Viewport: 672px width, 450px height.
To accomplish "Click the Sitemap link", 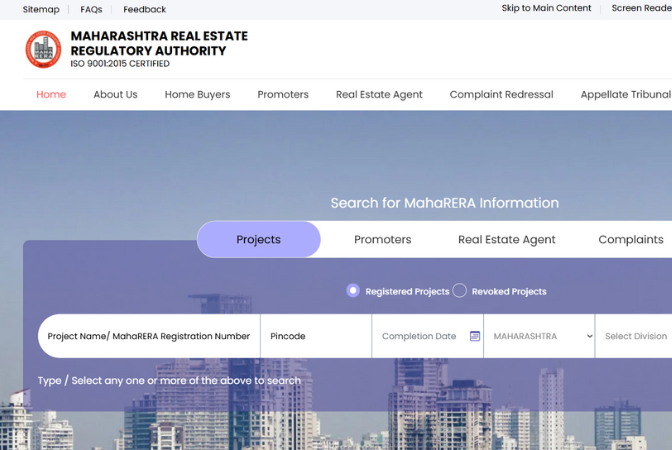I will (x=41, y=9).
